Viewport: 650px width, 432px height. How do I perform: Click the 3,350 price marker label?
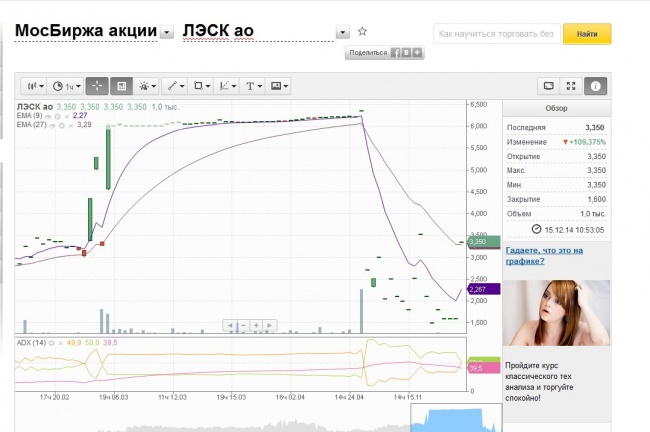point(484,241)
